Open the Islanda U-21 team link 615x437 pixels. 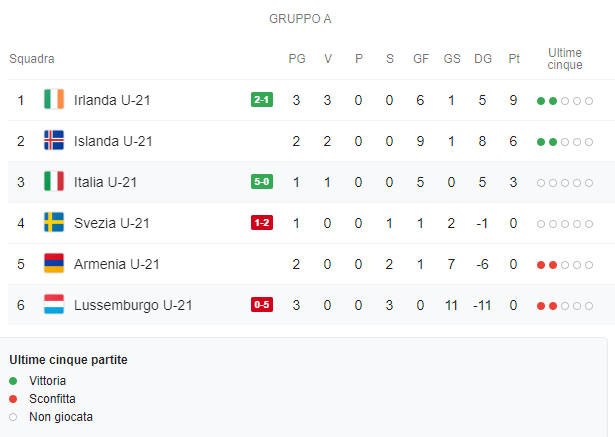click(x=112, y=141)
